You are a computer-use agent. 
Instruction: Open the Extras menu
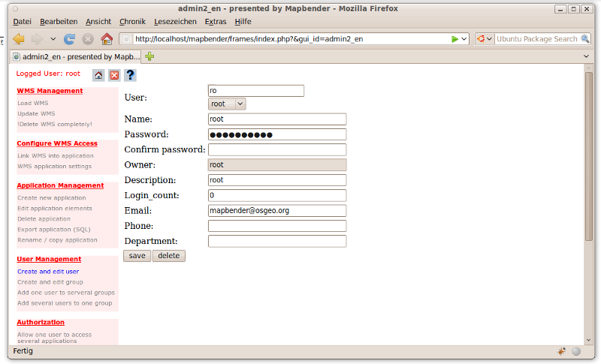tap(215, 22)
